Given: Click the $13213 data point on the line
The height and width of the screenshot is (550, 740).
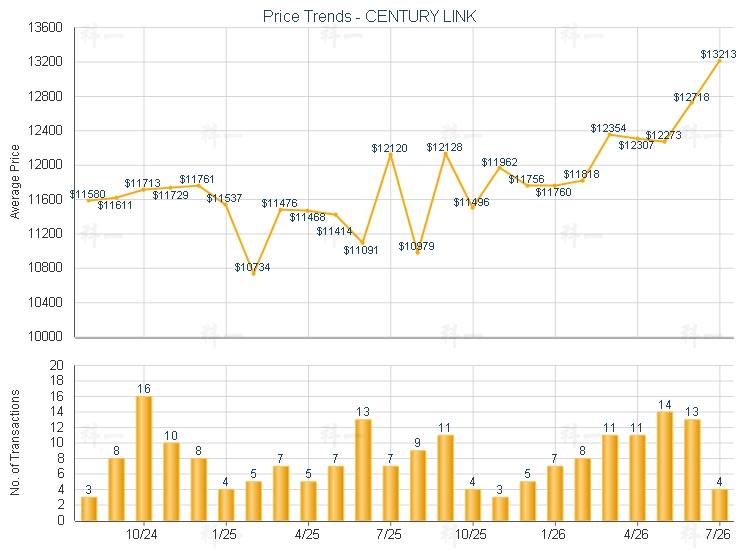Looking at the screenshot, I should point(719,61).
